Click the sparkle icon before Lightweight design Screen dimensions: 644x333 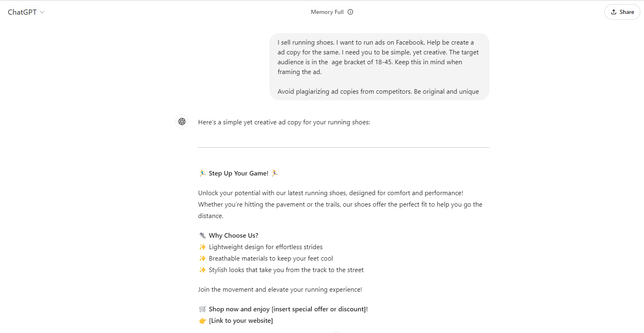[x=202, y=247]
